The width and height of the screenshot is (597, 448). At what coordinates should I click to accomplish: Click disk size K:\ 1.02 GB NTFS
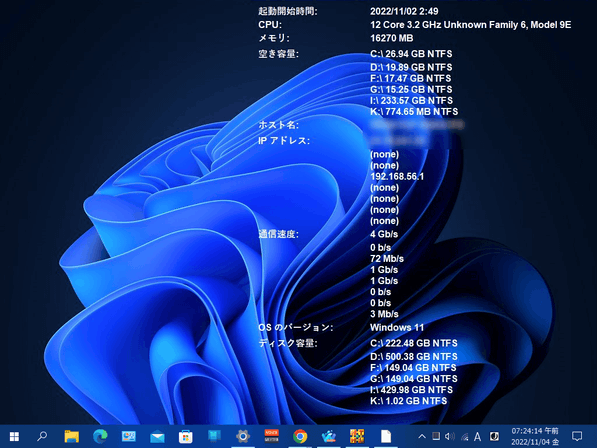(x=408, y=401)
